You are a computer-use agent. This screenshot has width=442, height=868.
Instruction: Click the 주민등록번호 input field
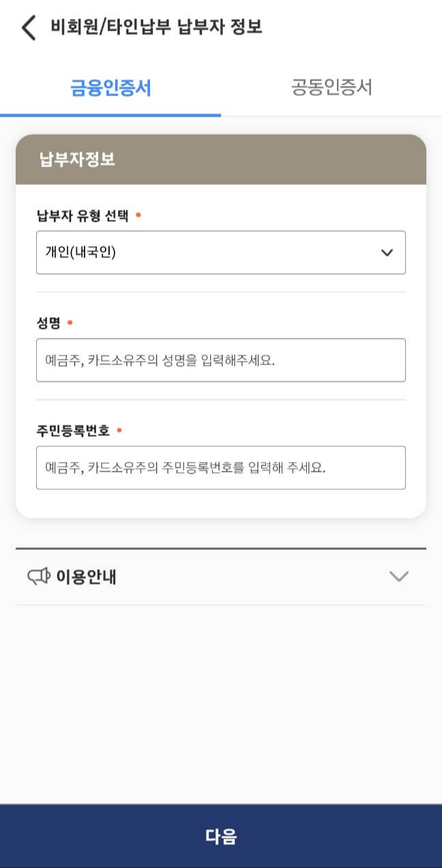(x=221, y=467)
